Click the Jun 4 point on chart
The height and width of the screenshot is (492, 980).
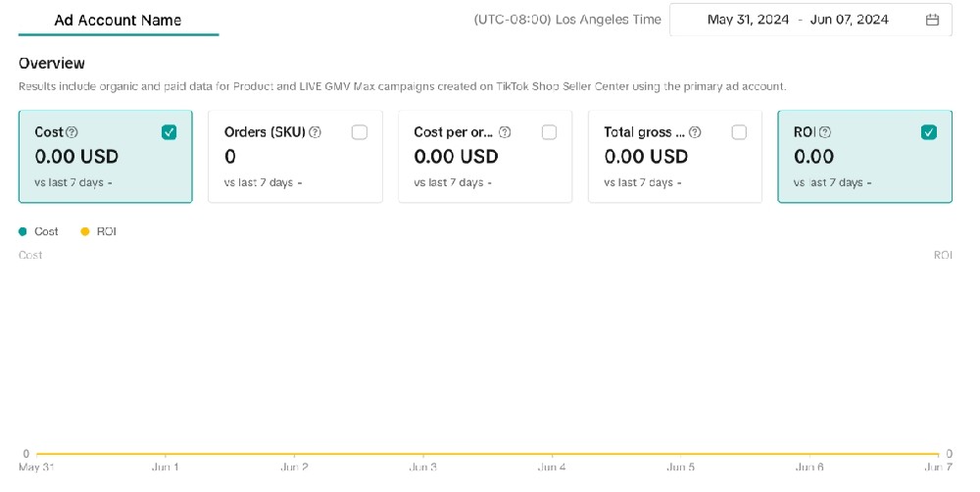pos(552,454)
